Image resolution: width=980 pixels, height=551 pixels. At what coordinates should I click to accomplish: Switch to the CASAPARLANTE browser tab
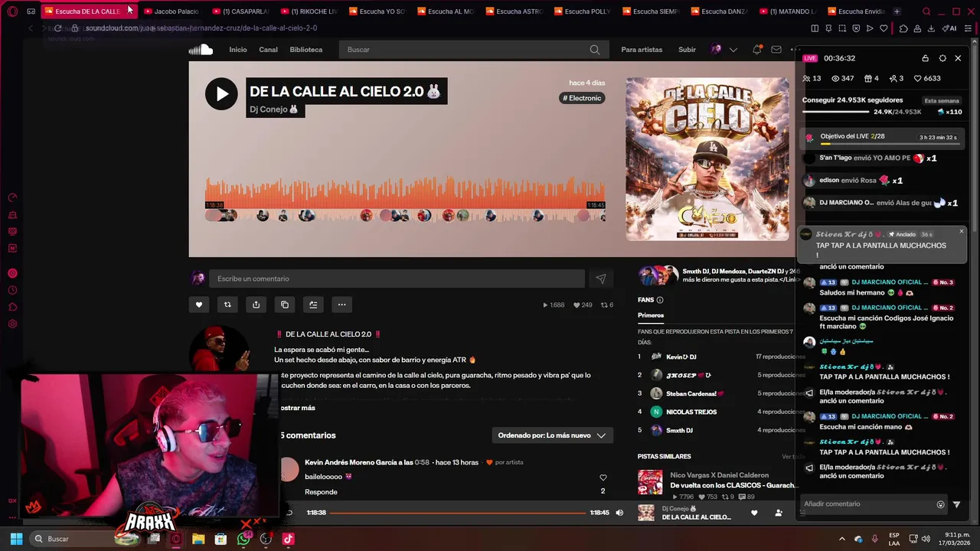pyautogui.click(x=240, y=11)
